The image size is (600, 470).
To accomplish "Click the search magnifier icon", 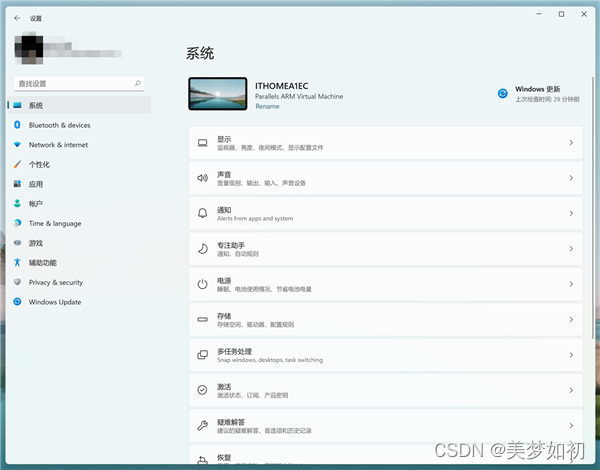I will pyautogui.click(x=138, y=83).
